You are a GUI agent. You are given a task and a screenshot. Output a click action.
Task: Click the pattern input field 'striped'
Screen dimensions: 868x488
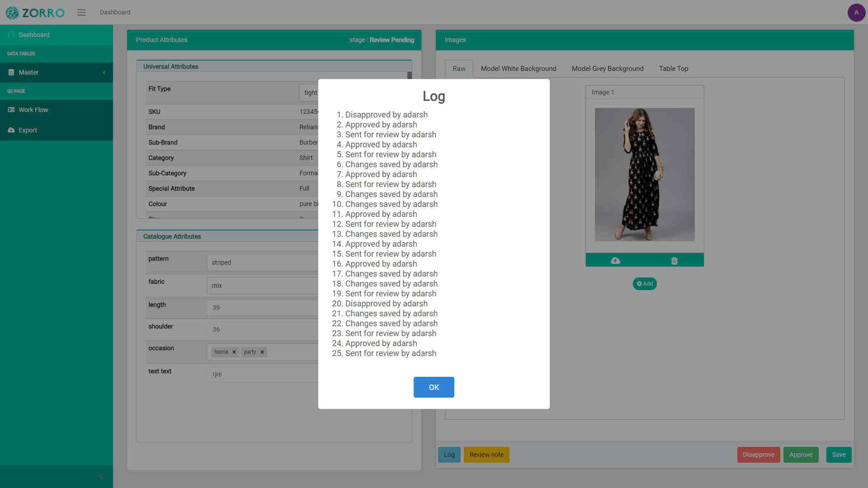(263, 263)
